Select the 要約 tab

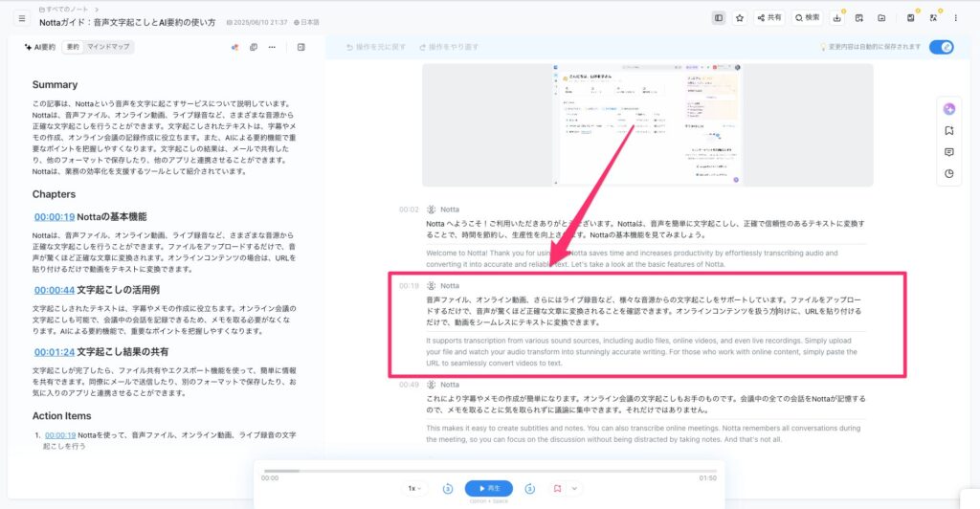pyautogui.click(x=73, y=47)
